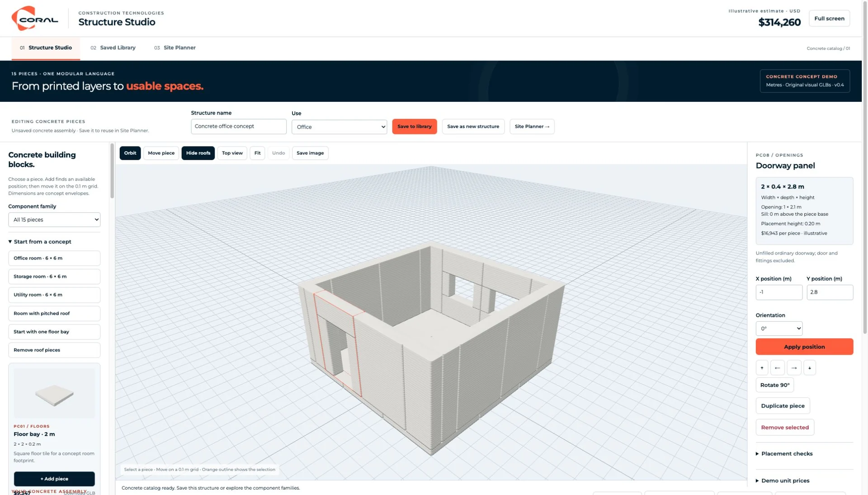
Task: Open the Use dropdown set to Office
Action: coord(339,127)
